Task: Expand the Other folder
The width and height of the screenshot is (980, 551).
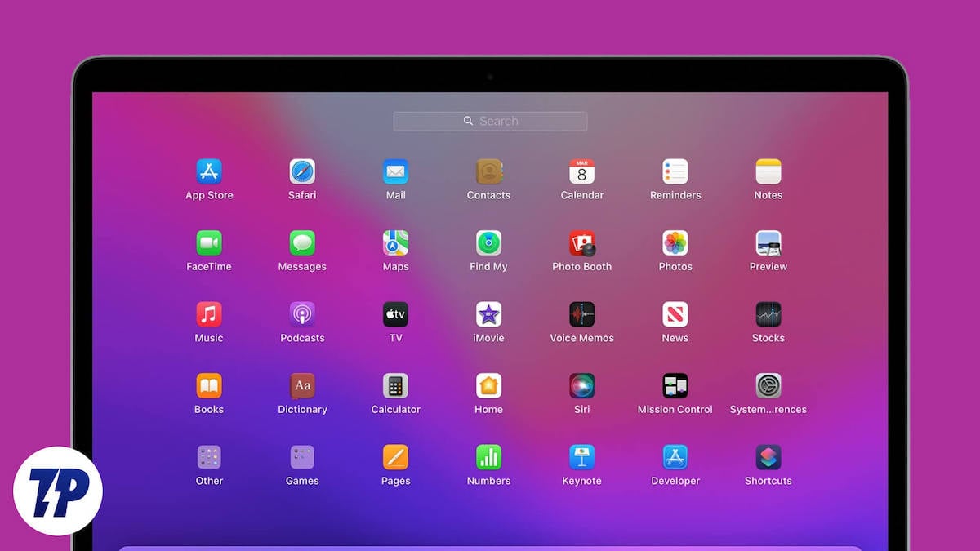Action: [209, 457]
